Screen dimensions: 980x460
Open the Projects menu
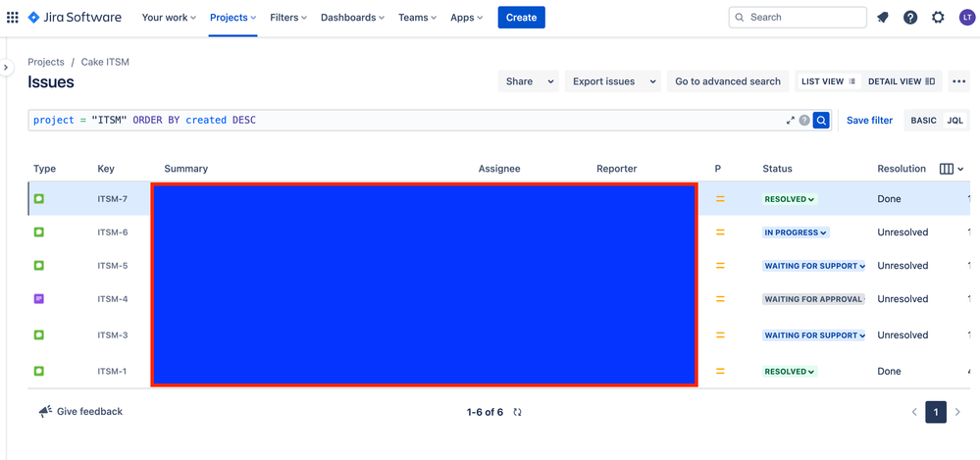[x=233, y=18]
